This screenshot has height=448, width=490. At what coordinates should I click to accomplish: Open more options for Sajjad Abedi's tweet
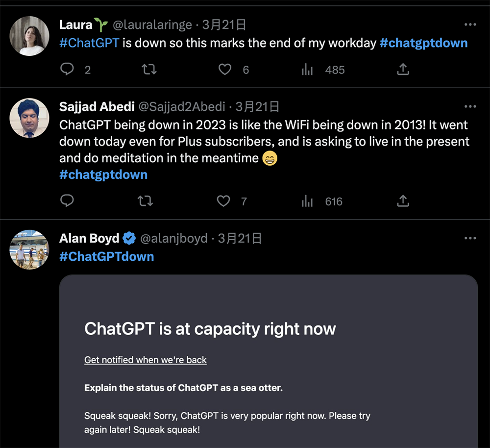coord(470,106)
